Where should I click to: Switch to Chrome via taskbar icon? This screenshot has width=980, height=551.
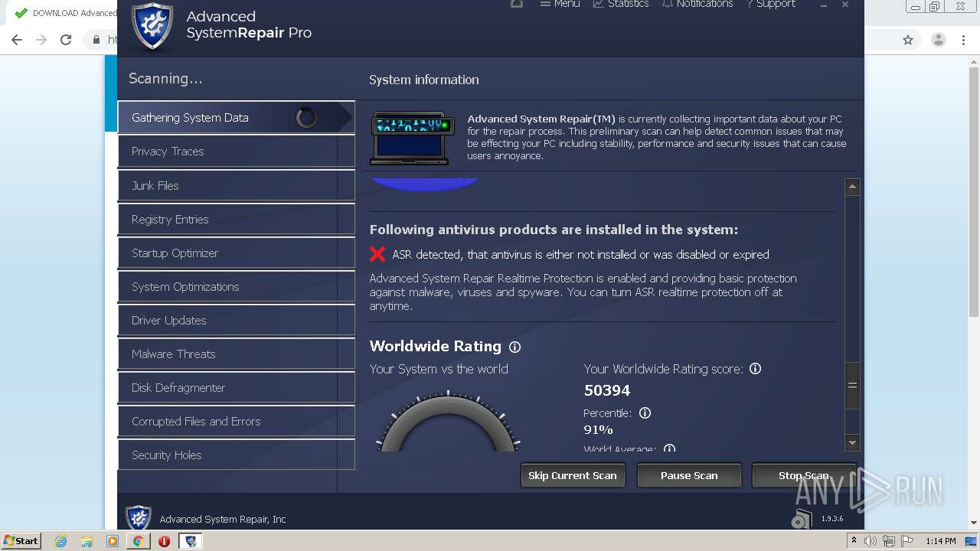click(138, 541)
